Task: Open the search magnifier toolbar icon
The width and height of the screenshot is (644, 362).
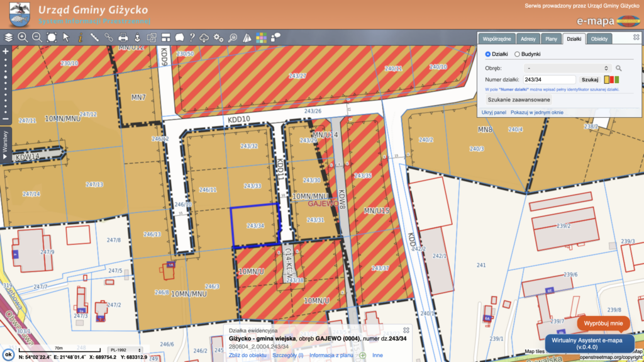Action: [x=233, y=37]
